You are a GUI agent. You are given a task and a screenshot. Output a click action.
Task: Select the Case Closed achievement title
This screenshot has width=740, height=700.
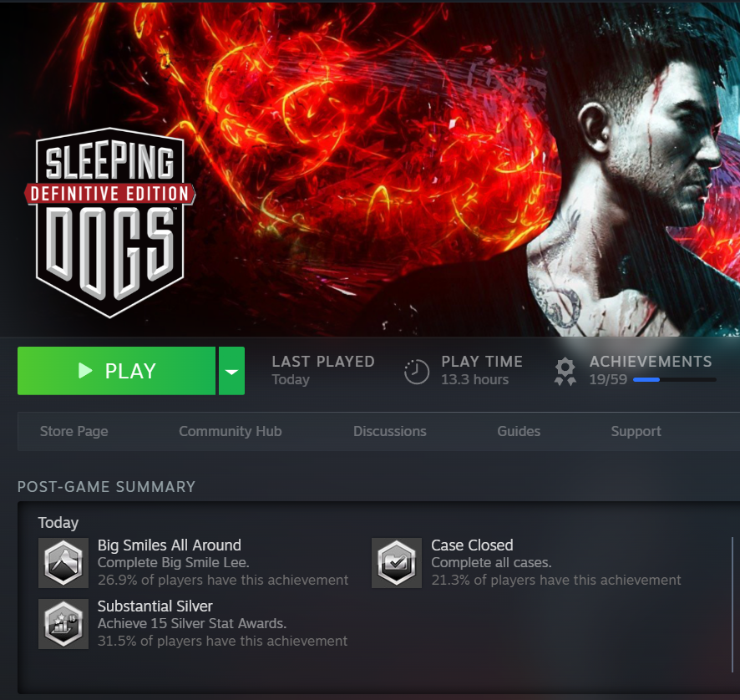(472, 545)
